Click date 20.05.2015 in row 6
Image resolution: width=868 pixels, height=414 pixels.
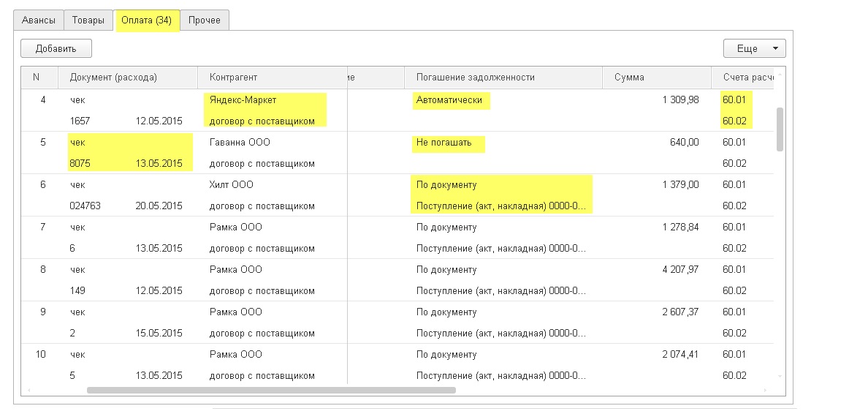pos(159,206)
